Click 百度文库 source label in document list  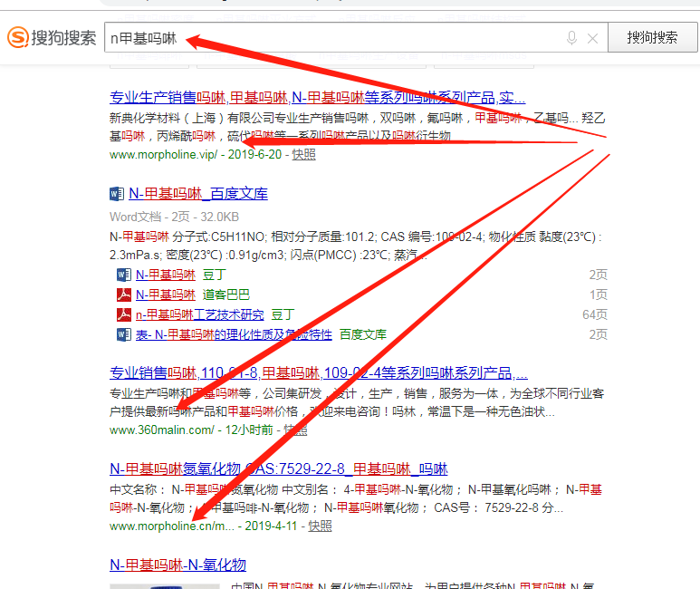[363, 334]
